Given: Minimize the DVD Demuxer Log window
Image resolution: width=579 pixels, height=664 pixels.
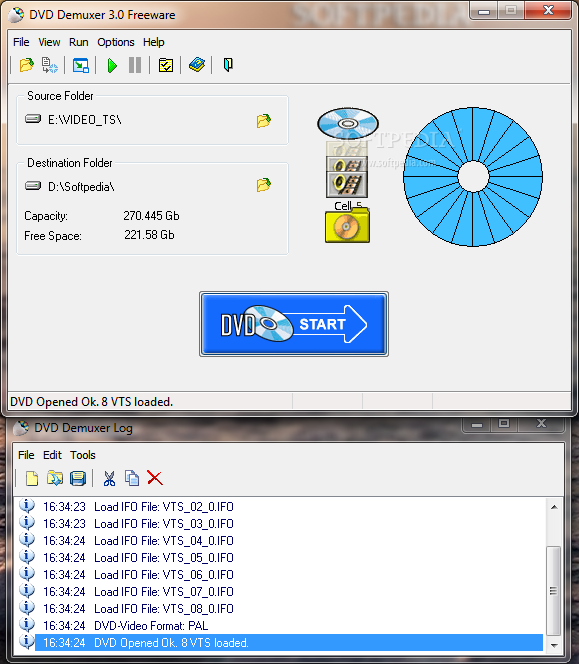Looking at the screenshot, I should coord(477,424).
